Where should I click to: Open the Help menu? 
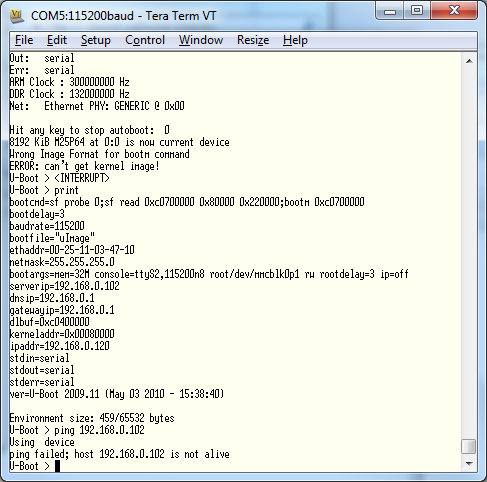[x=295, y=40]
